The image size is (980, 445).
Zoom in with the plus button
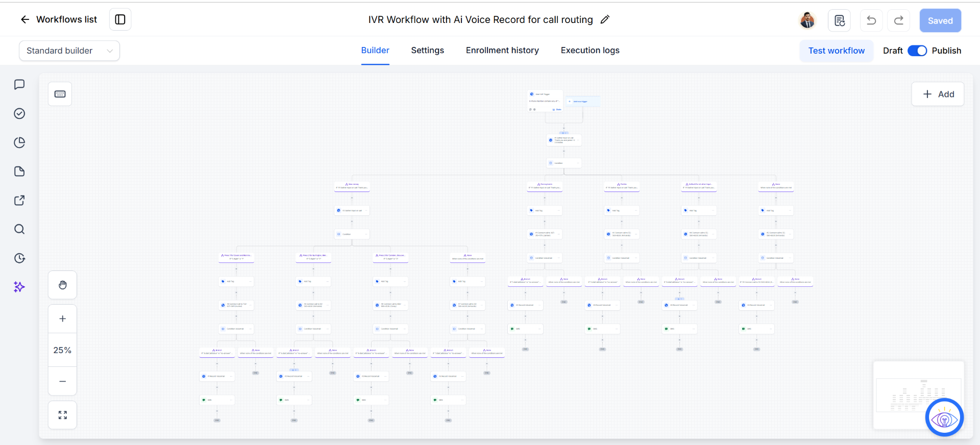pos(63,319)
